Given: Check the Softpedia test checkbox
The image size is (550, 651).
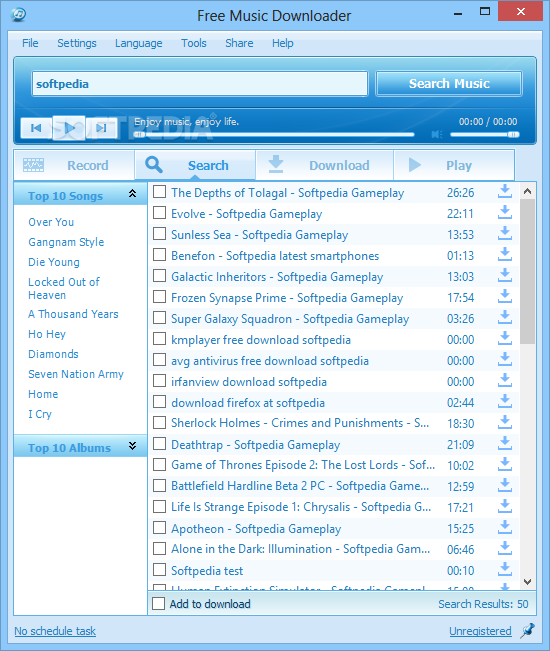Looking at the screenshot, I should click(159, 570).
